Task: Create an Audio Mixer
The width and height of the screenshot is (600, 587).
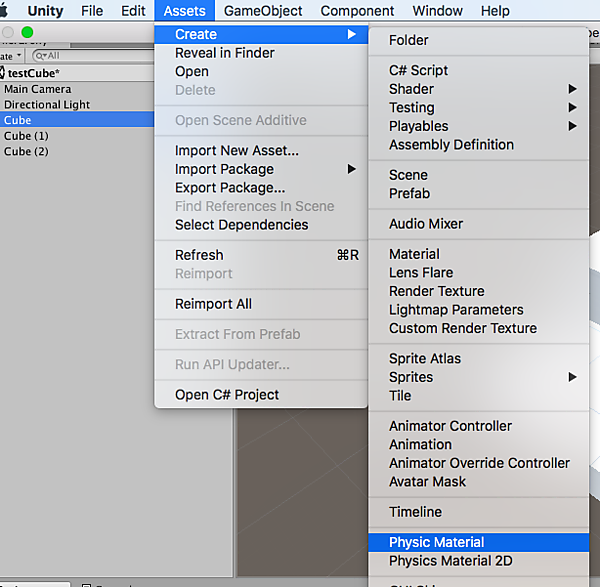Action: [478, 224]
